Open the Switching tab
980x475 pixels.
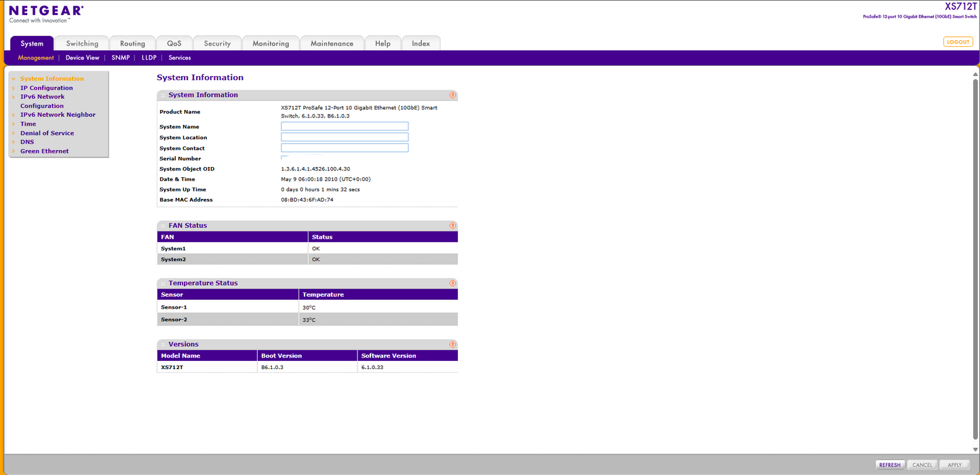point(82,43)
